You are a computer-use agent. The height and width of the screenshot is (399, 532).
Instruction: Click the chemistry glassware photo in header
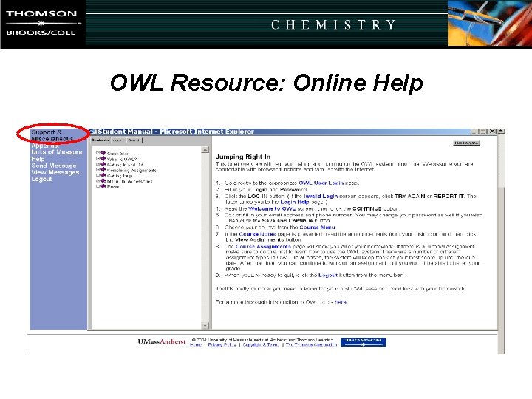click(x=490, y=23)
